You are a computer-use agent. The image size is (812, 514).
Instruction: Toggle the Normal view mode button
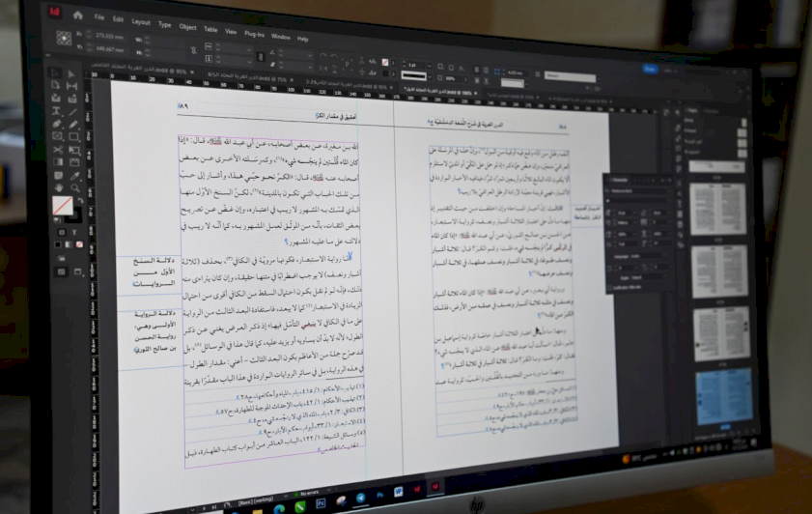(x=62, y=271)
